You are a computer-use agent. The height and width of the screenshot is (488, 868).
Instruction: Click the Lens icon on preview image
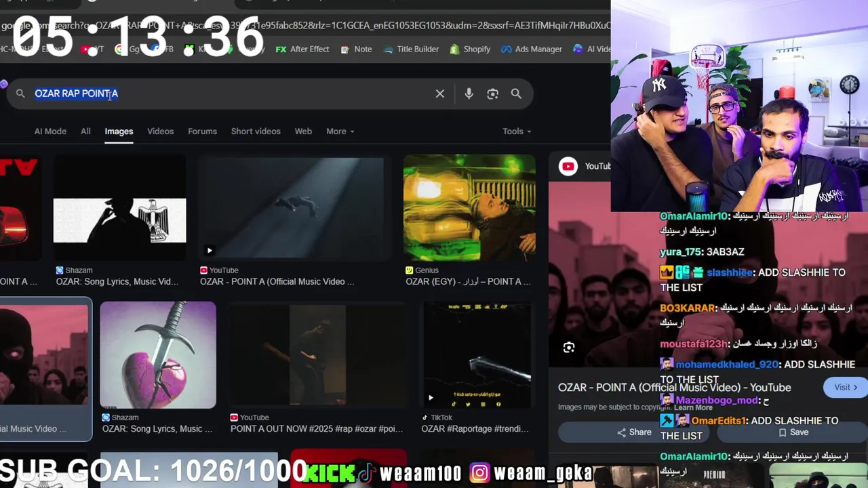point(568,347)
